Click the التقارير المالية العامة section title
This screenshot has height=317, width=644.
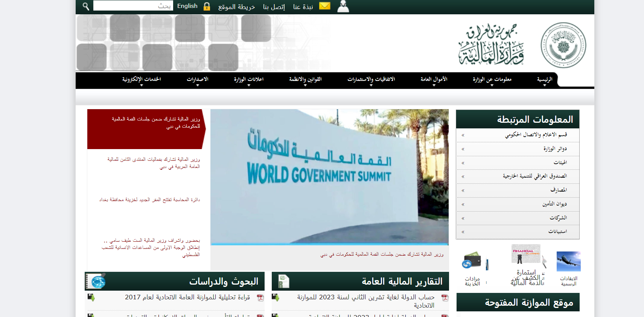[x=402, y=281]
